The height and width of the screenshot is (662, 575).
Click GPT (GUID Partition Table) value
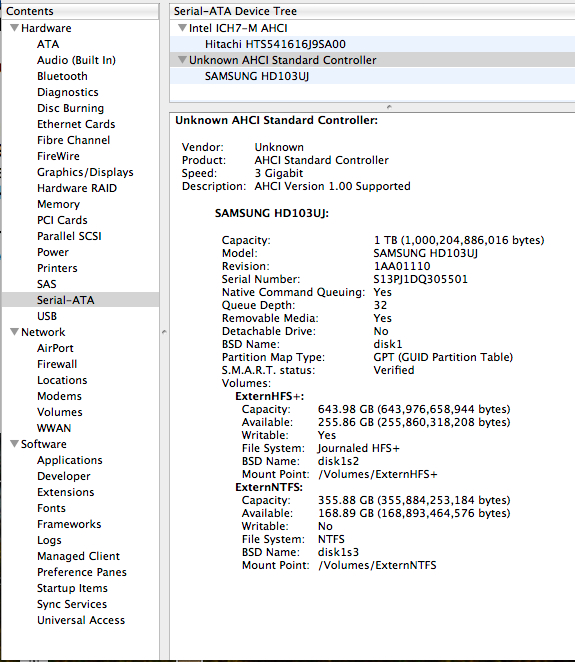point(443,358)
